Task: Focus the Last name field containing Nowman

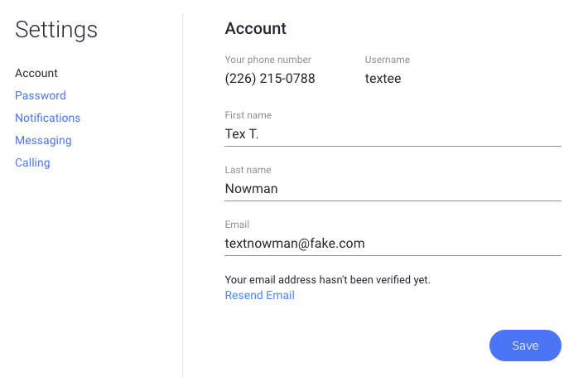Action: click(393, 188)
